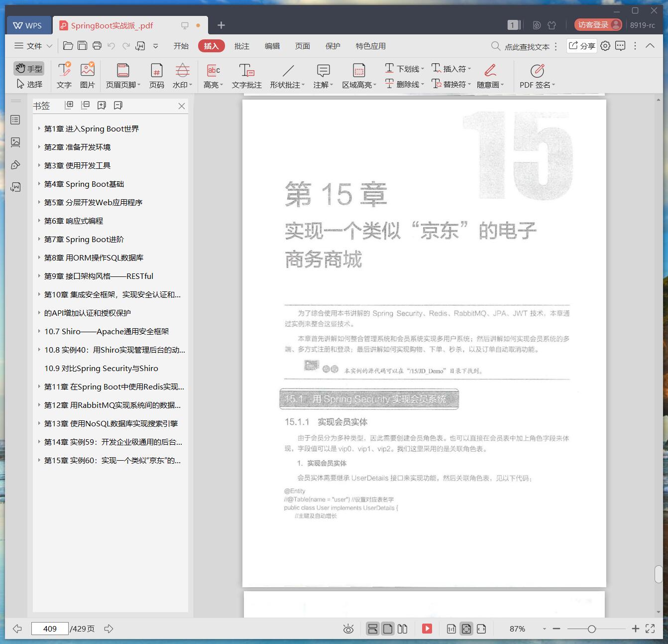Screen dimensions: 668x644
Task: Expand the 10.7 Shiro bookmark entry
Action: pyautogui.click(x=39, y=331)
